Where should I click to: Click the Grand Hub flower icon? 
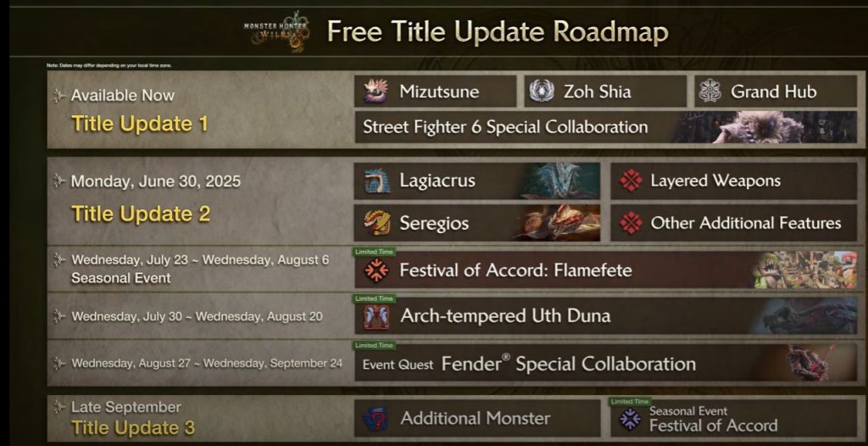(709, 91)
